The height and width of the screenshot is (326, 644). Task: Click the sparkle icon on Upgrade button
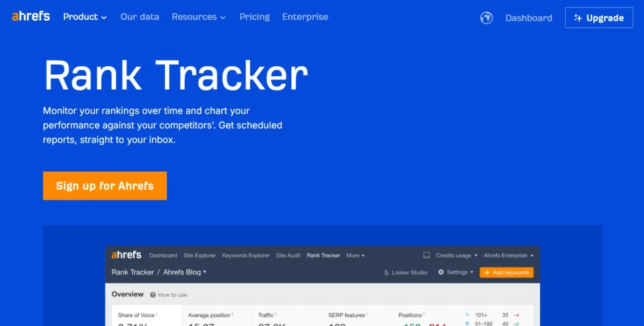coord(578,18)
